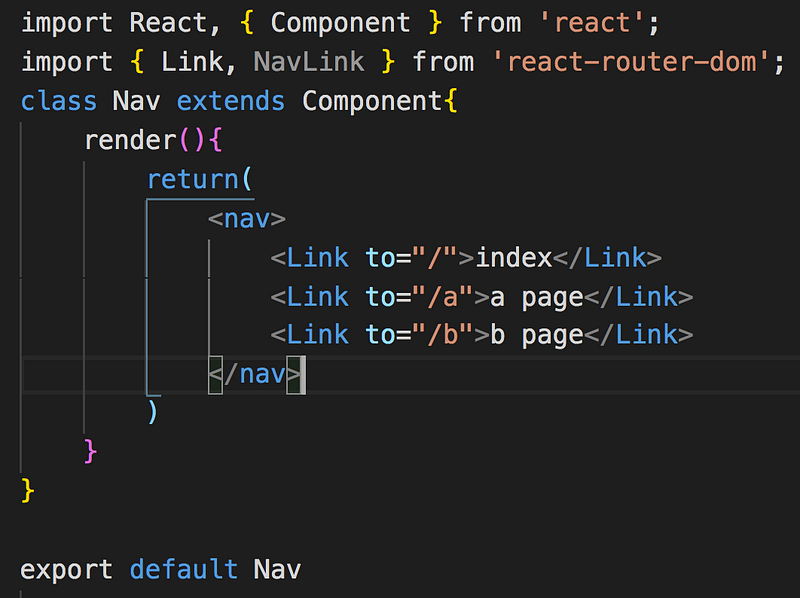The width and height of the screenshot is (800, 598).
Task: Click the 'index' link text
Action: point(513,258)
